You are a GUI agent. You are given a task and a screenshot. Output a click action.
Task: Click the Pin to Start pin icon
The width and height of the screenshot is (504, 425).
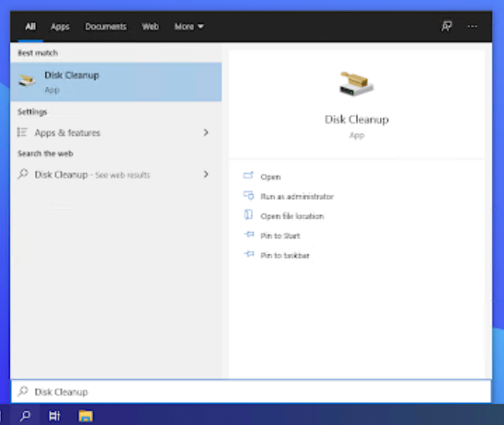click(249, 235)
